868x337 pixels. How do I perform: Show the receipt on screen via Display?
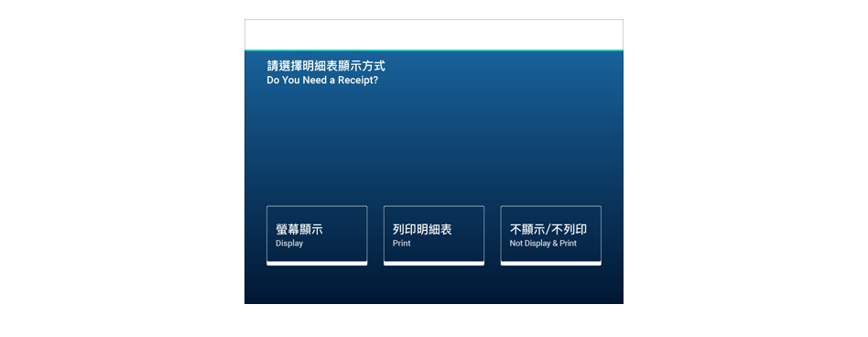tap(317, 235)
